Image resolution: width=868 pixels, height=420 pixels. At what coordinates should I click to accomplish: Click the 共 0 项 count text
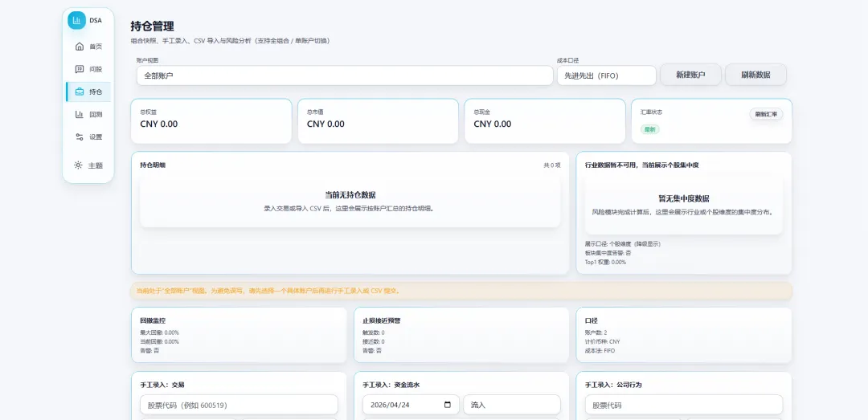[552, 165]
